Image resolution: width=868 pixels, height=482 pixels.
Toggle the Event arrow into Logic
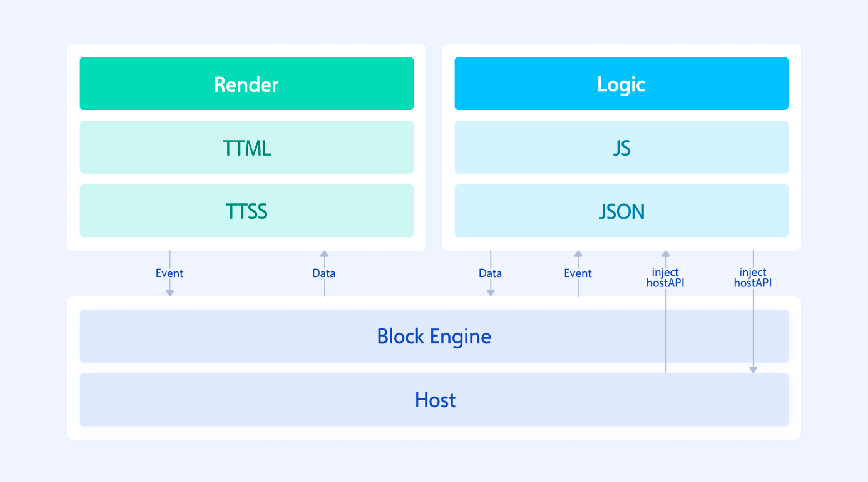pyautogui.click(x=578, y=273)
